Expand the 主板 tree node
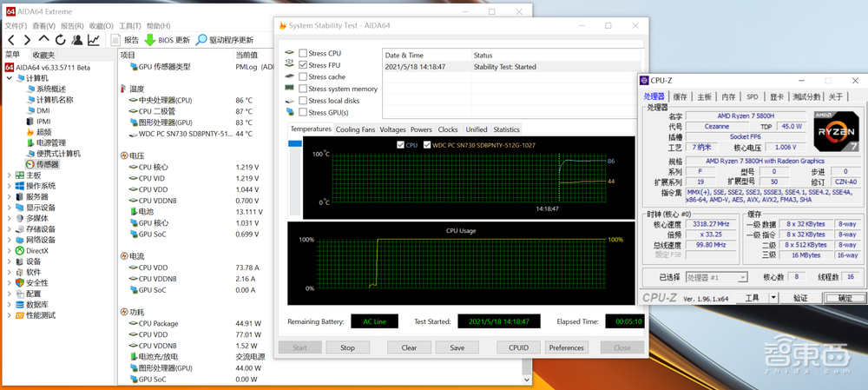The image size is (868, 390). (10, 175)
